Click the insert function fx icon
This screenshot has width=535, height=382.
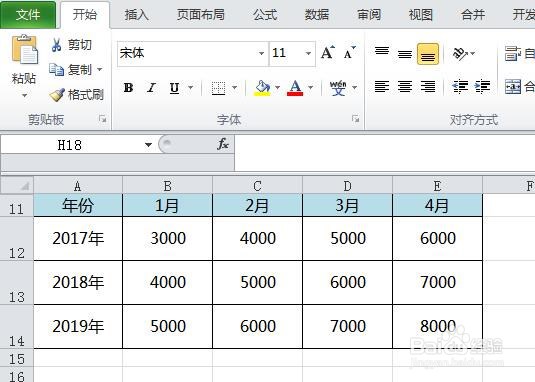click(223, 144)
